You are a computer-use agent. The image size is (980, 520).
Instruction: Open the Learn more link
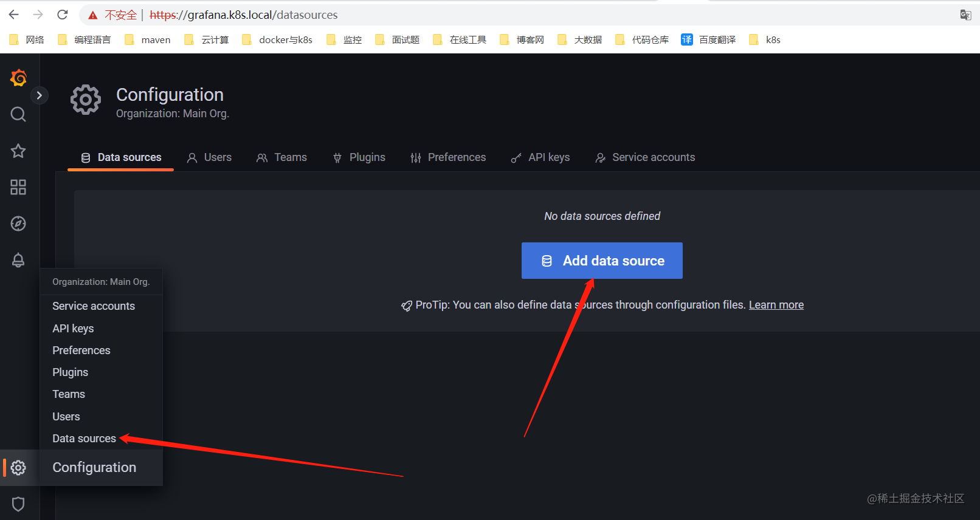coord(776,305)
